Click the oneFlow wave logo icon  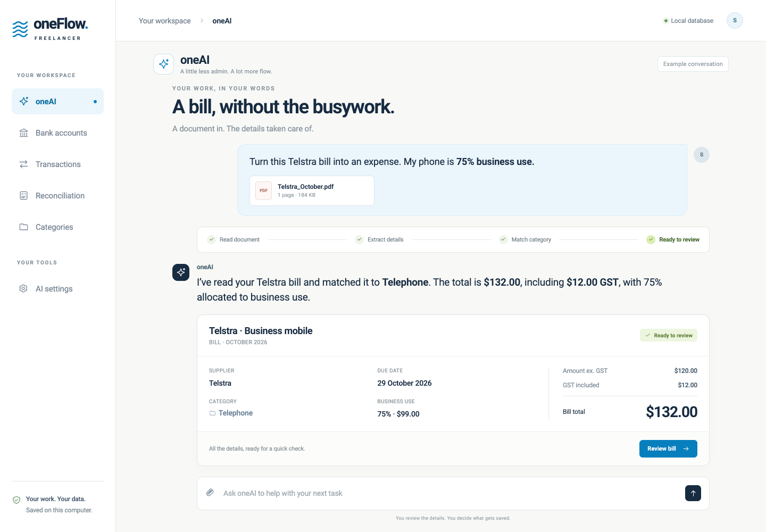20,29
